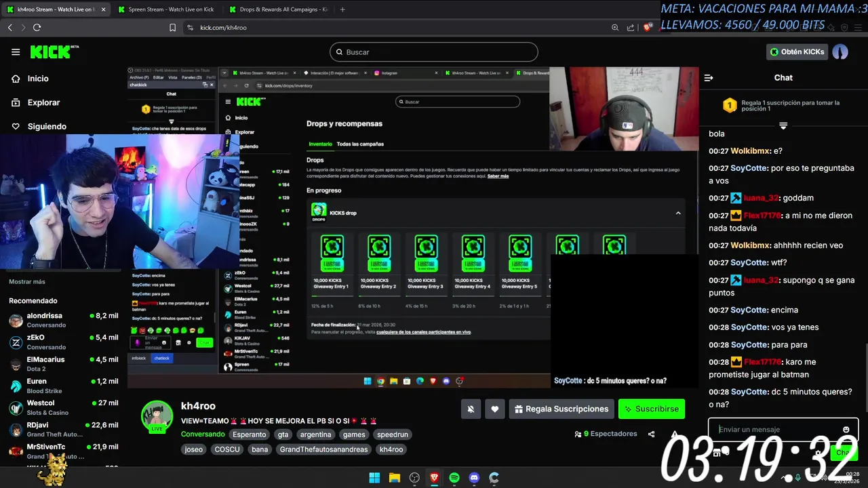Open Discord from the taskbar
The width and height of the screenshot is (868, 488).
pos(474,478)
